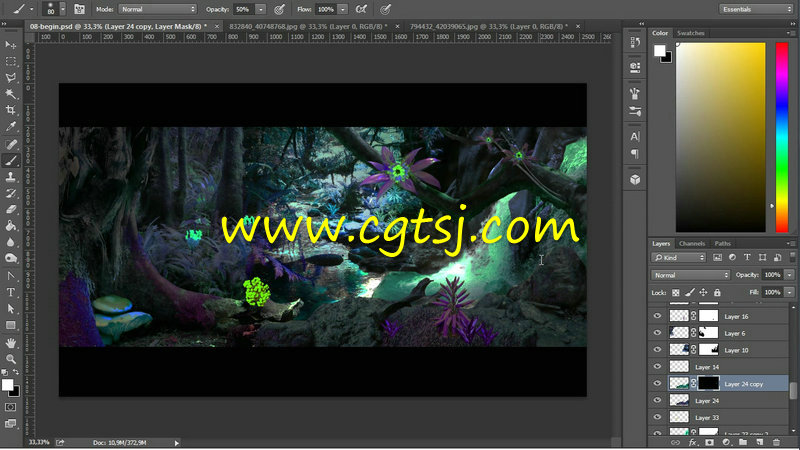Add a layer mask

pos(709,442)
